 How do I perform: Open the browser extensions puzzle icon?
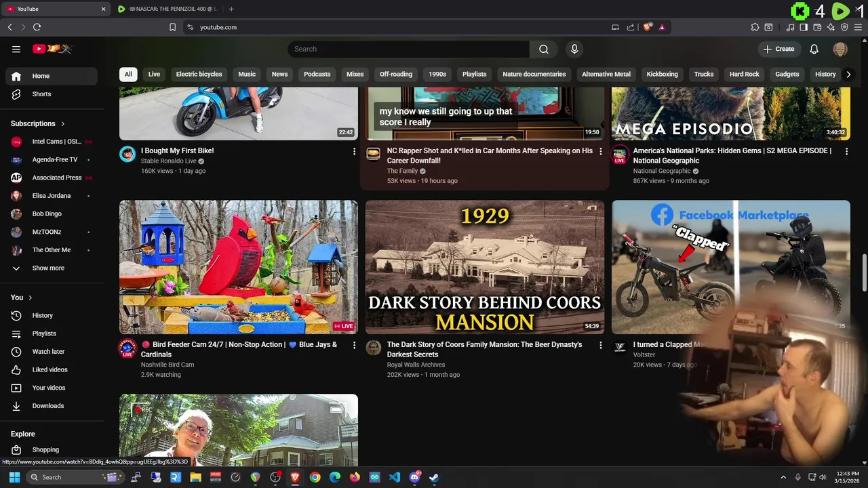coord(755,27)
